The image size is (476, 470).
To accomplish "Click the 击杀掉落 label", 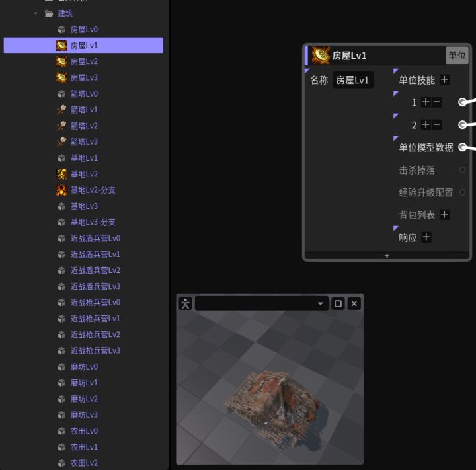I will pyautogui.click(x=416, y=170).
